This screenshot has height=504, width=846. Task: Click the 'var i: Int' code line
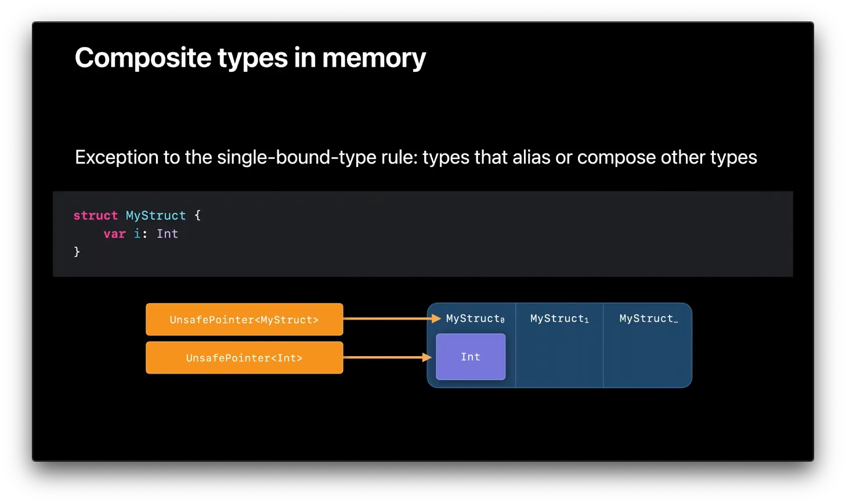click(140, 234)
